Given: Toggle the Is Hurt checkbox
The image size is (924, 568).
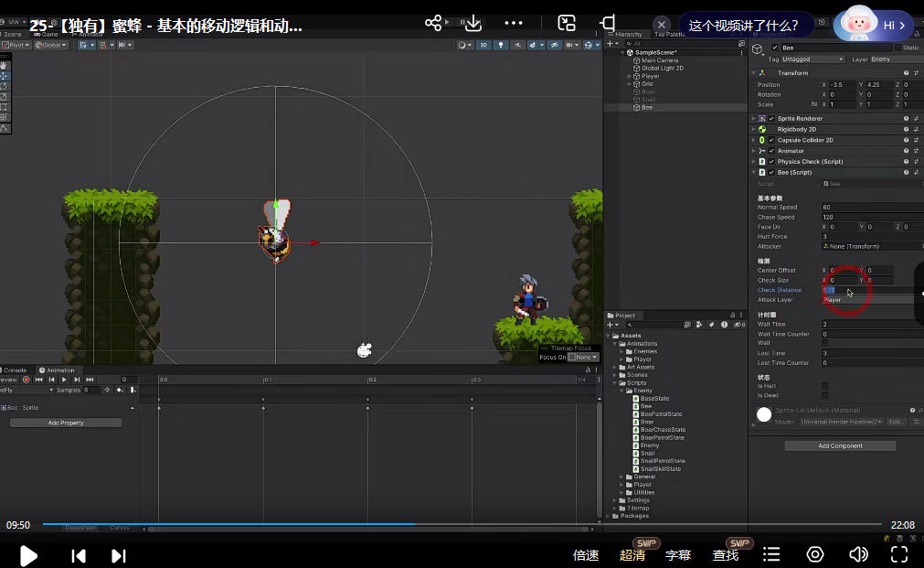Looking at the screenshot, I should click(x=824, y=386).
